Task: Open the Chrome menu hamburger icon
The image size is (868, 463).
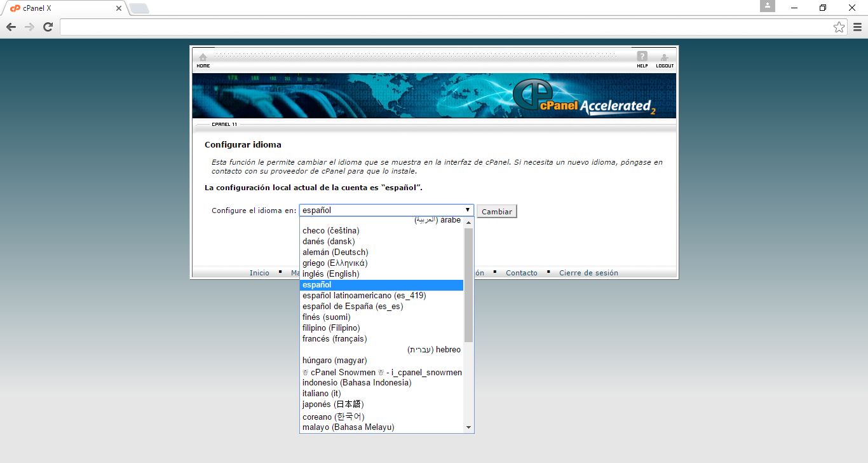Action: pos(857,27)
